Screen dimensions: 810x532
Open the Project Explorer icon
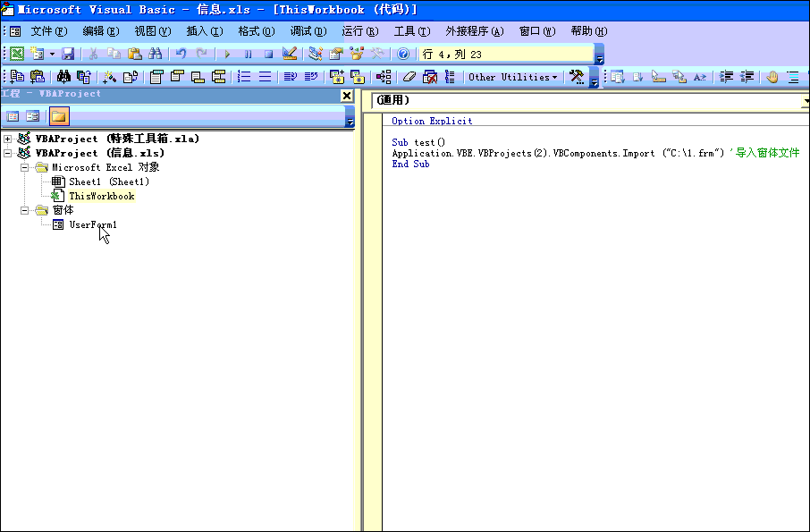[316, 54]
